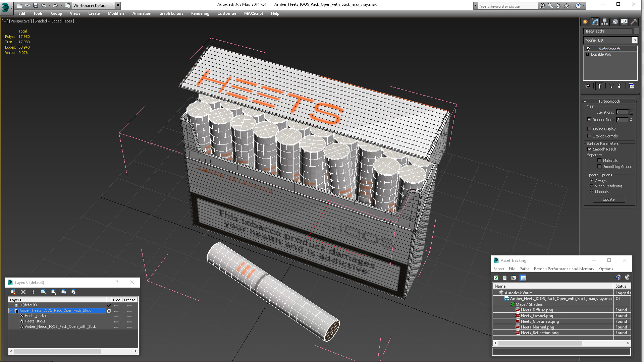The width and height of the screenshot is (644, 362).
Task: Select the Manually update option
Action: point(591,192)
